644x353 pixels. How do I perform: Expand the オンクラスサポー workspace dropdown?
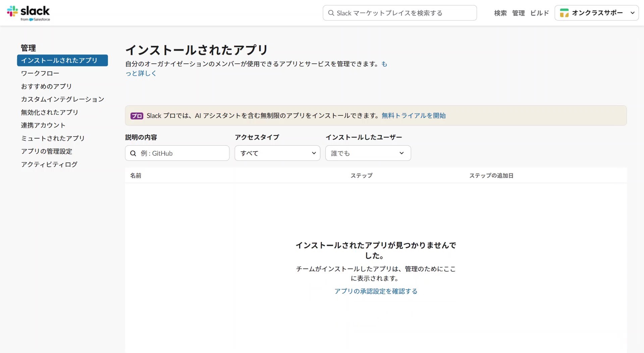click(x=632, y=13)
